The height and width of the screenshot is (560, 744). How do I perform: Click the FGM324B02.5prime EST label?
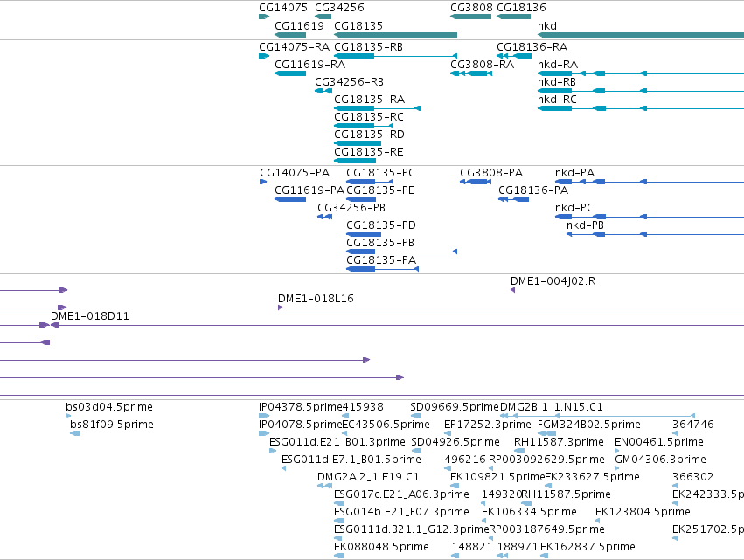[589, 425]
